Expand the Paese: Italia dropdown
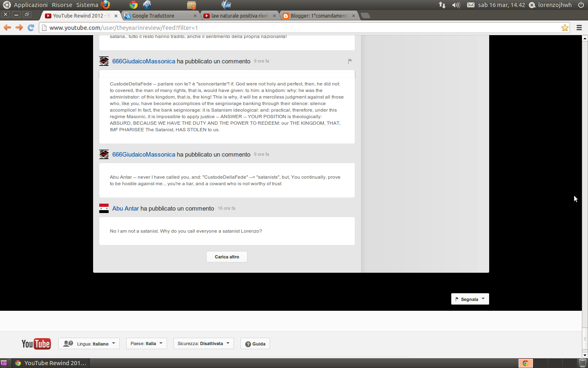 tap(146, 343)
